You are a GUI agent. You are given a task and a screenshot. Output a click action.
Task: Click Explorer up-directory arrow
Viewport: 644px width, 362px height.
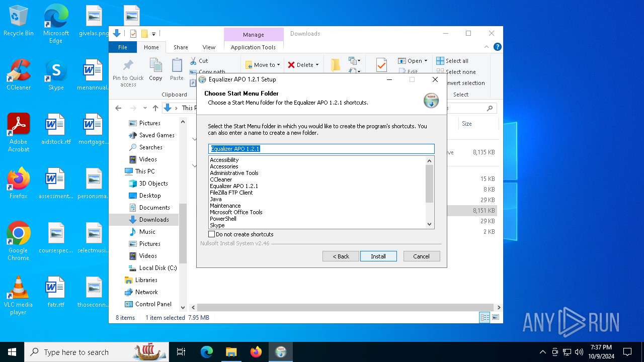(x=155, y=108)
